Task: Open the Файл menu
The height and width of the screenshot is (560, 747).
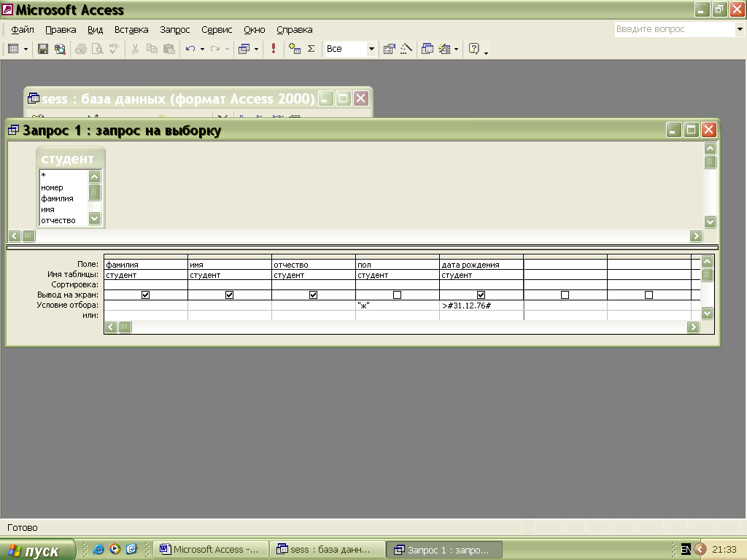Action: point(23,29)
